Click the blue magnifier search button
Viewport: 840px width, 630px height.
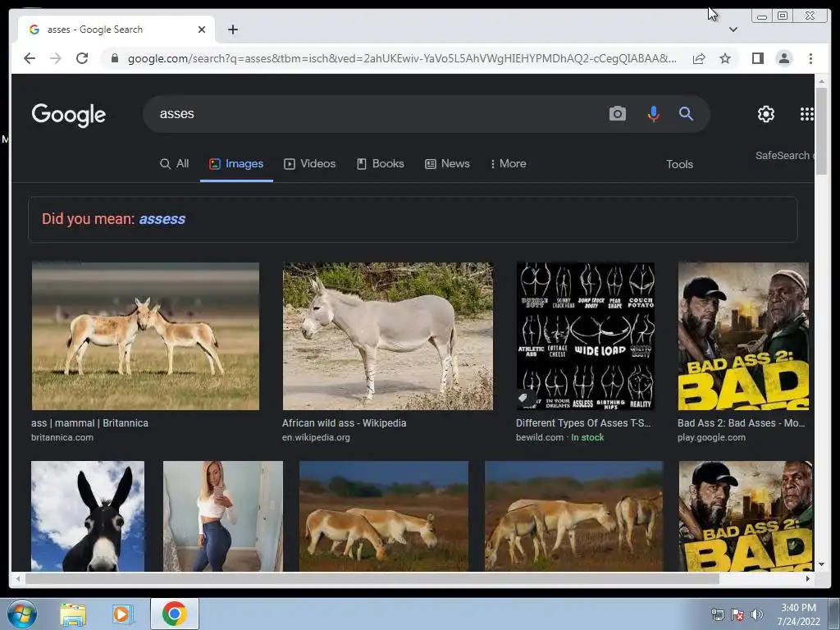[x=687, y=113]
